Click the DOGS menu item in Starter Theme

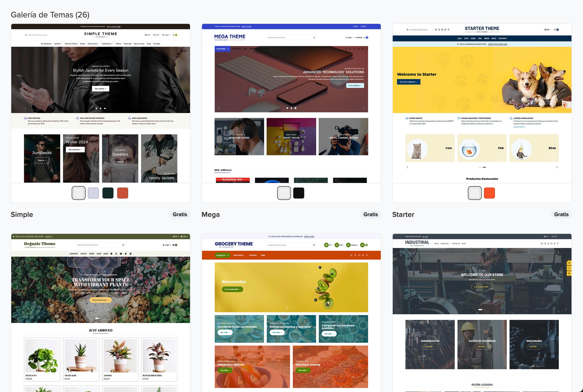click(473, 39)
